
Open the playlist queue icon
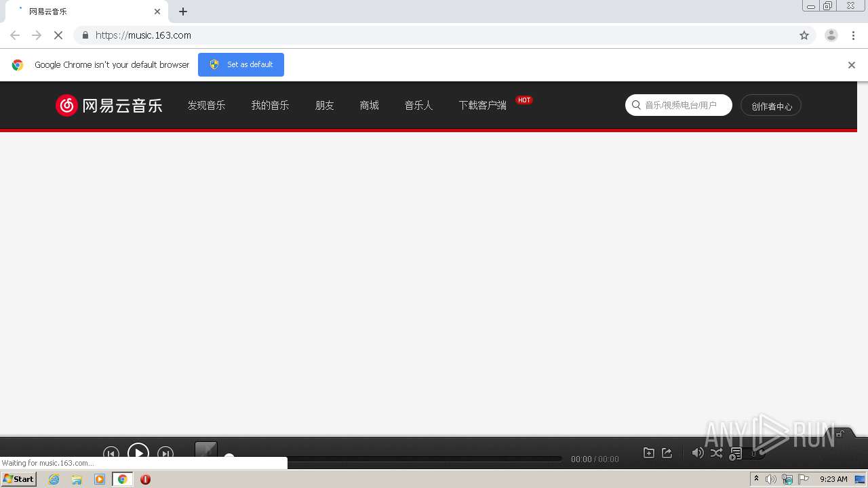point(735,453)
